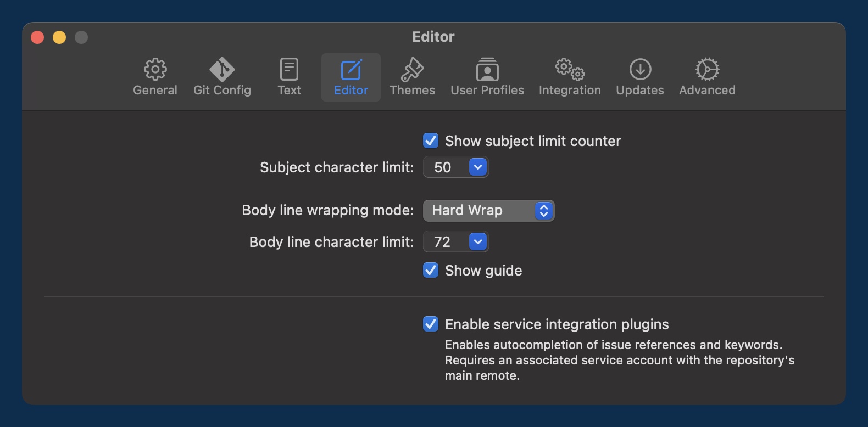Viewport: 868px width, 427px height.
Task: Disable Show subject limit counter checkbox
Action: pos(431,141)
